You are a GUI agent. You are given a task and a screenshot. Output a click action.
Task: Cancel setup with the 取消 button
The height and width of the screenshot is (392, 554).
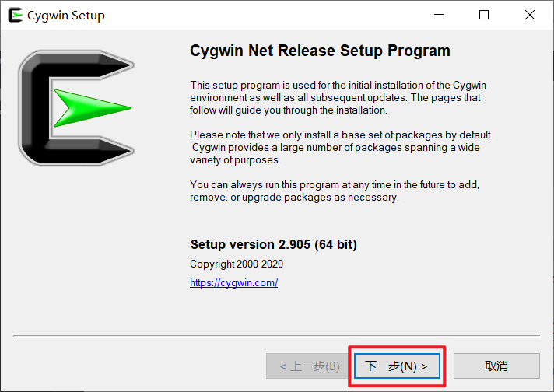point(496,366)
